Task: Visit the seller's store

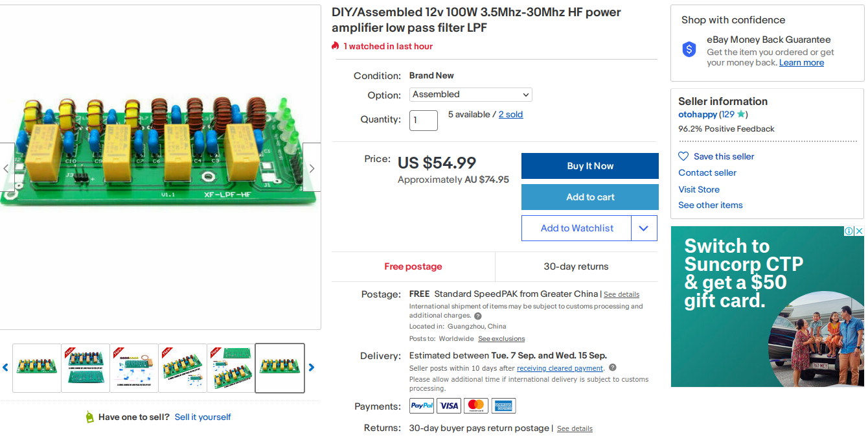Action: (x=699, y=189)
